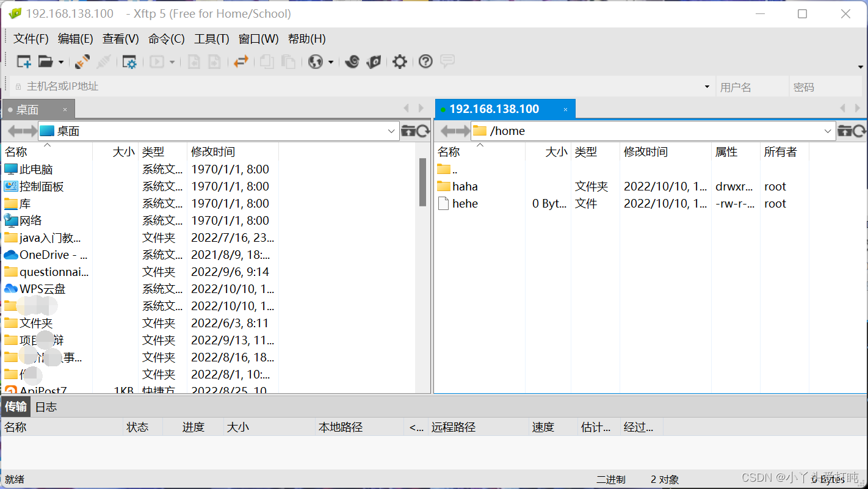Click the 远程路径 column header in the transfer list

point(478,427)
